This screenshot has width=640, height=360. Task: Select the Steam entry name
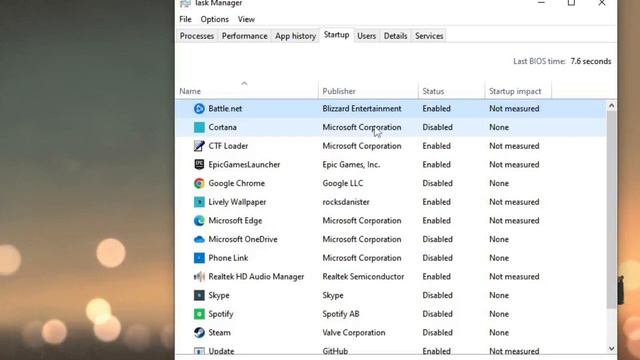(x=219, y=333)
